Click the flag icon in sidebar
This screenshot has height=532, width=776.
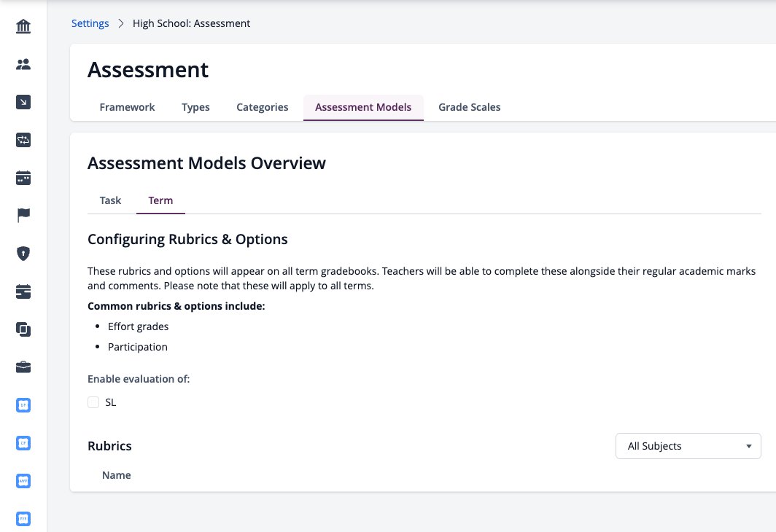pos(23,216)
